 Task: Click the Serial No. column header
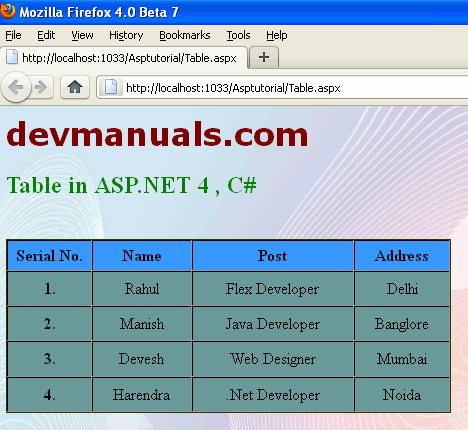coord(49,256)
